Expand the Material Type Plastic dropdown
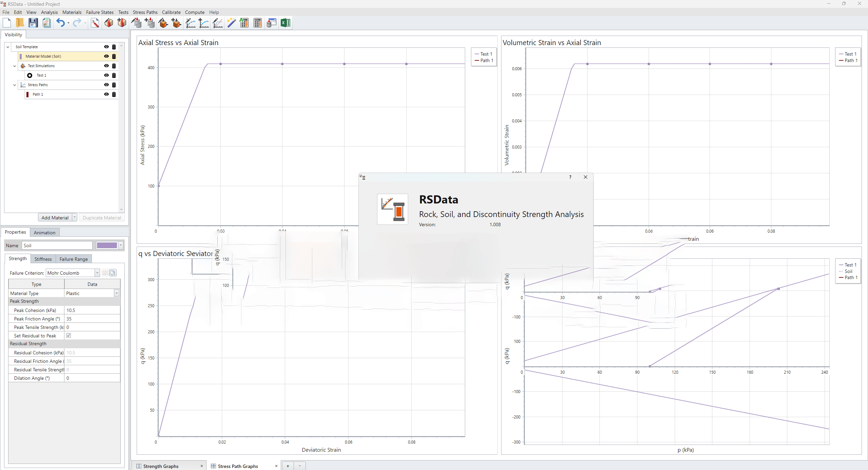This screenshot has height=470, width=868. (117, 293)
